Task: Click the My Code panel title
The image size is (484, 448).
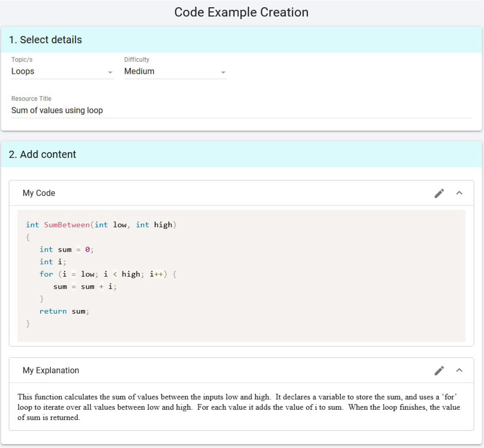Action: point(39,193)
